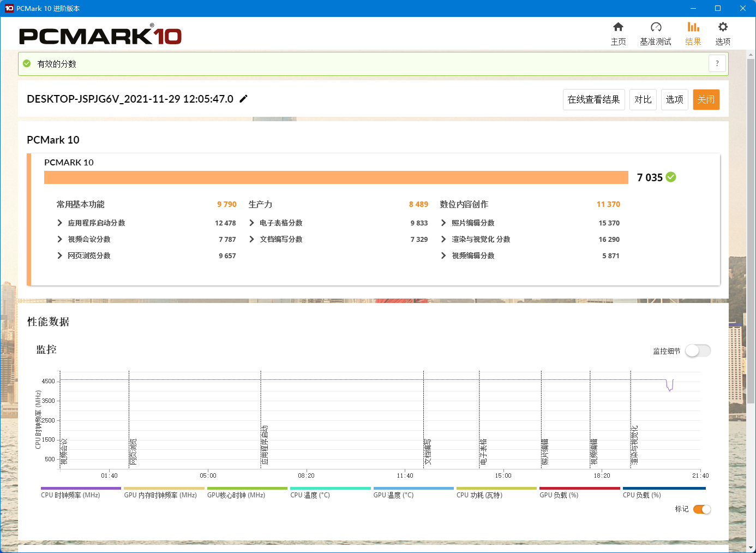The image size is (756, 553).
Task: Open the options gear icon
Action: pos(723,27)
